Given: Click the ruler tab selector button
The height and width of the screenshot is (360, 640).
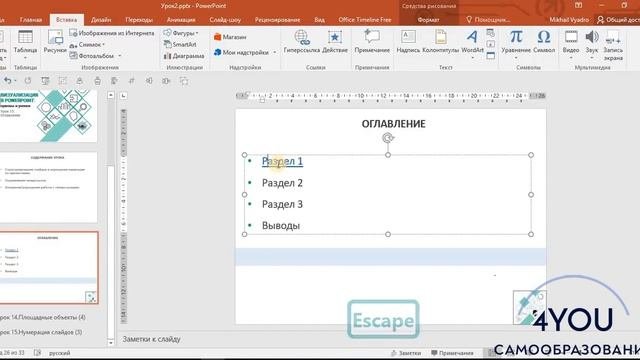Looking at the screenshot, I should coord(124,96).
